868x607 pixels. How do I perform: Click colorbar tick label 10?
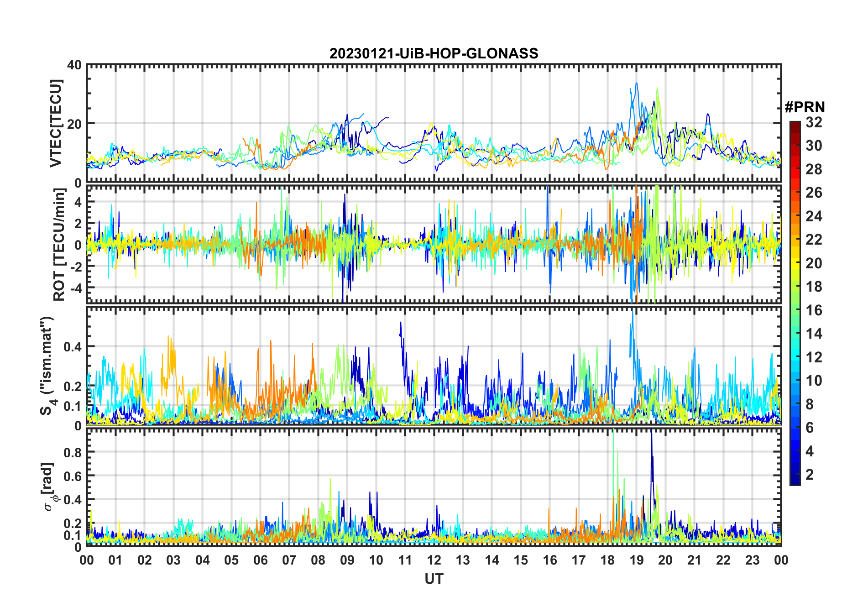(814, 381)
